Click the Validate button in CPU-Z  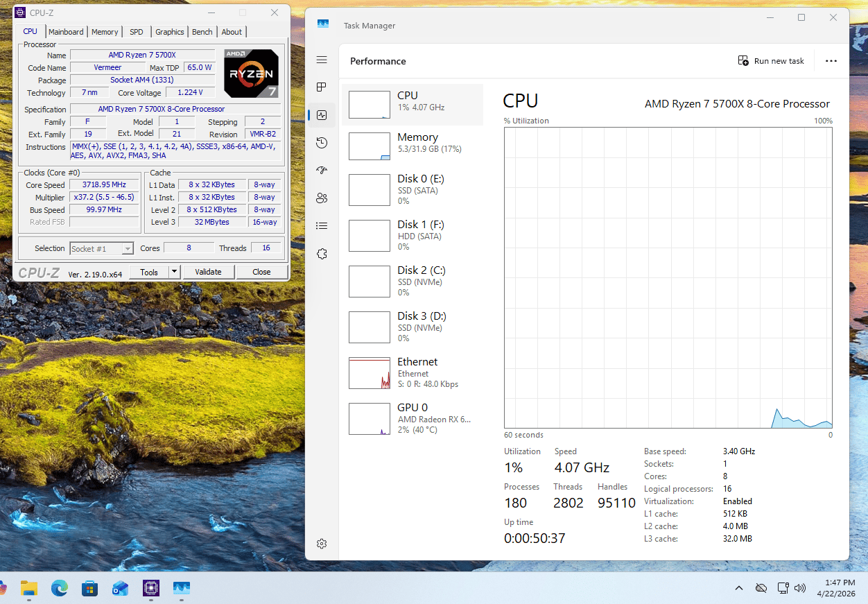click(208, 272)
